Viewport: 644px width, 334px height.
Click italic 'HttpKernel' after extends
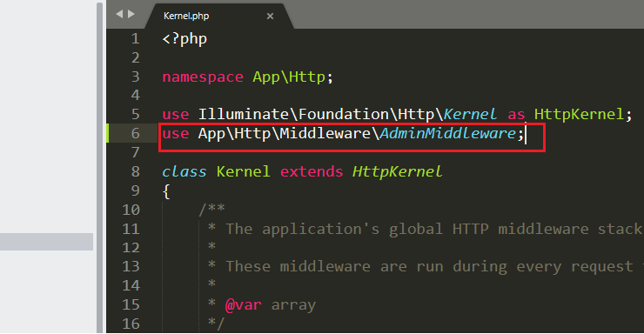(397, 171)
